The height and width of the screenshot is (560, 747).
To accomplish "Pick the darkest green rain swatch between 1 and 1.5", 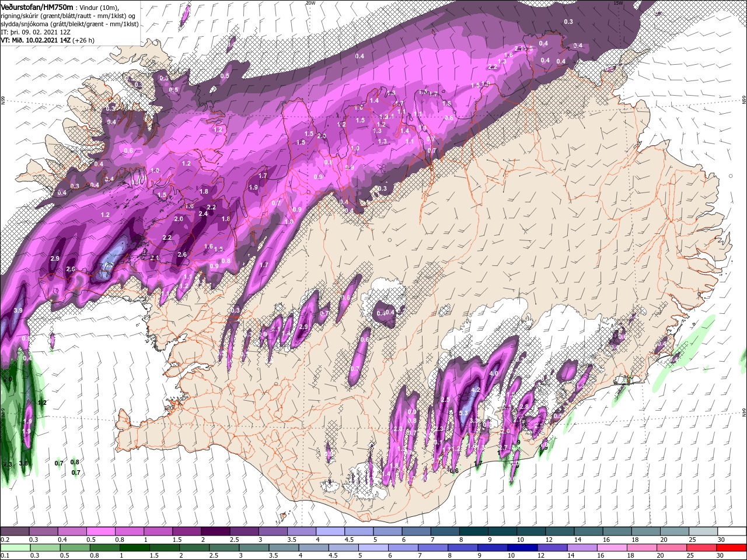I will pos(134,548).
